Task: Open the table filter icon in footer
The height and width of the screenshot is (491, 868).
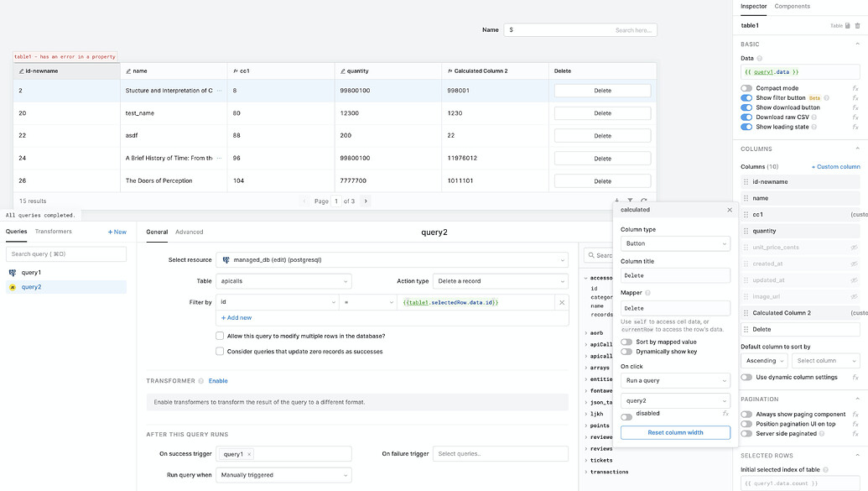Action: pos(632,200)
